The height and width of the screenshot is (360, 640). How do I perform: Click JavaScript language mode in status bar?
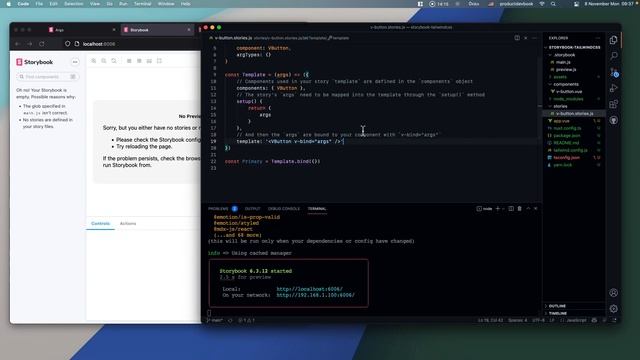coord(576,320)
